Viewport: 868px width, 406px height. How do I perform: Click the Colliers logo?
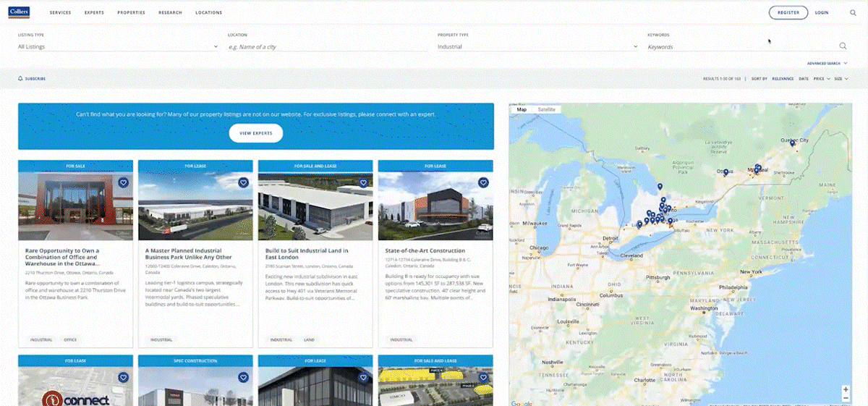18,12
